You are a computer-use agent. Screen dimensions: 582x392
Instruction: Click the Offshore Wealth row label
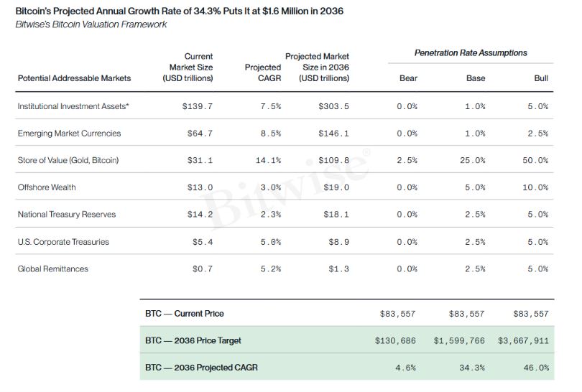click(x=47, y=187)
